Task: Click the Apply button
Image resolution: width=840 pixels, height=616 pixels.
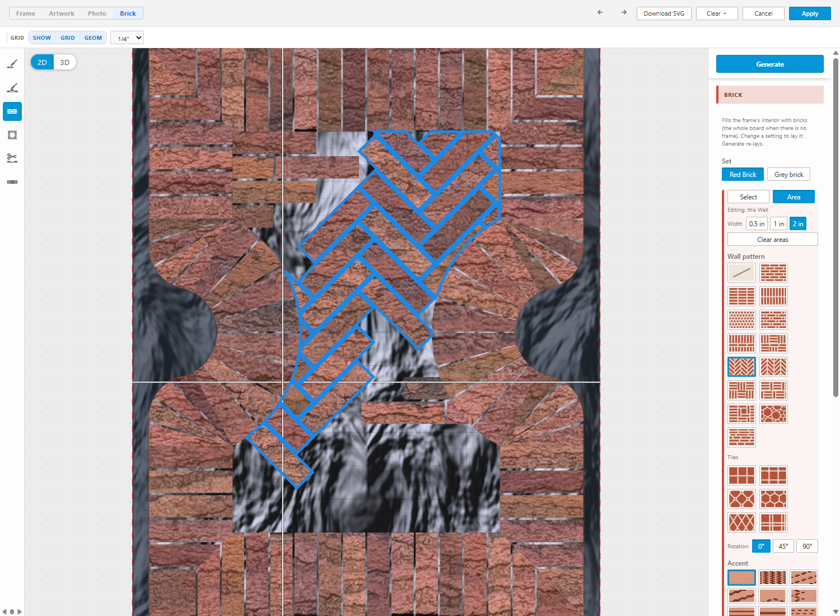Action: point(810,13)
